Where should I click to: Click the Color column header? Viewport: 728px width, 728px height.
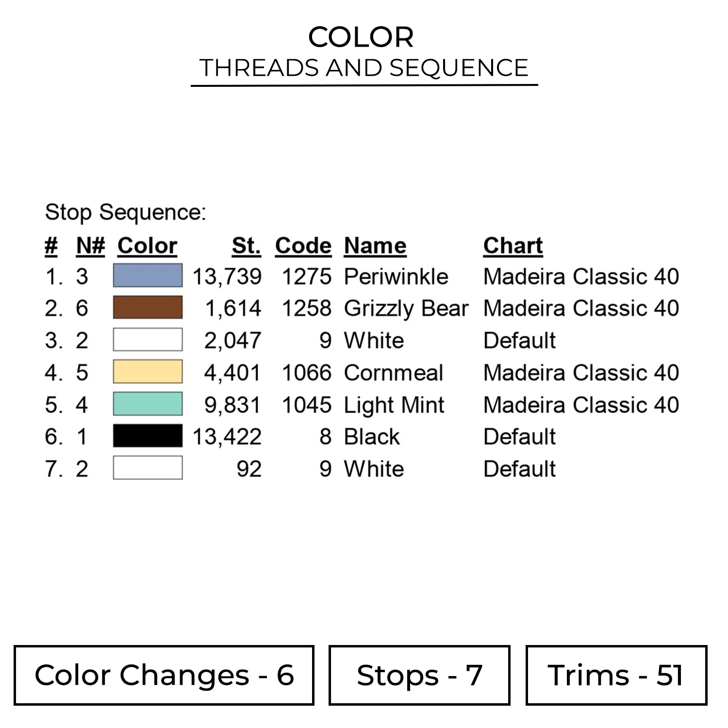click(x=147, y=246)
